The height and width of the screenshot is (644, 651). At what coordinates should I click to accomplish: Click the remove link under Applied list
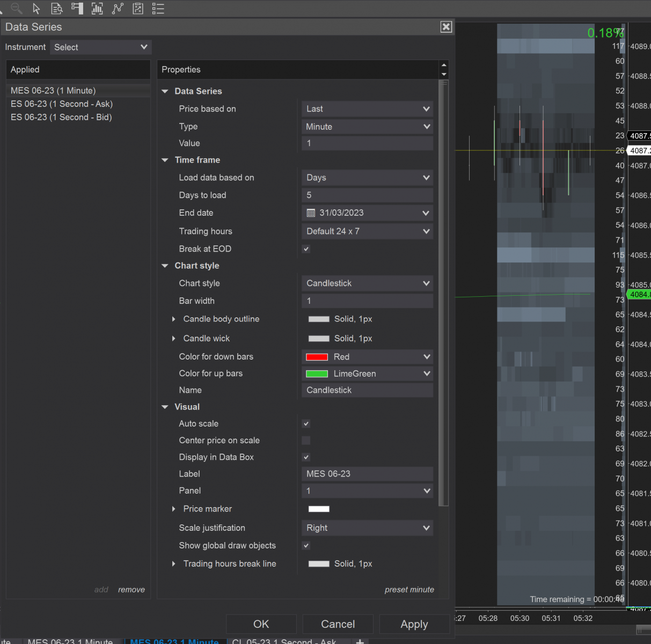(131, 590)
